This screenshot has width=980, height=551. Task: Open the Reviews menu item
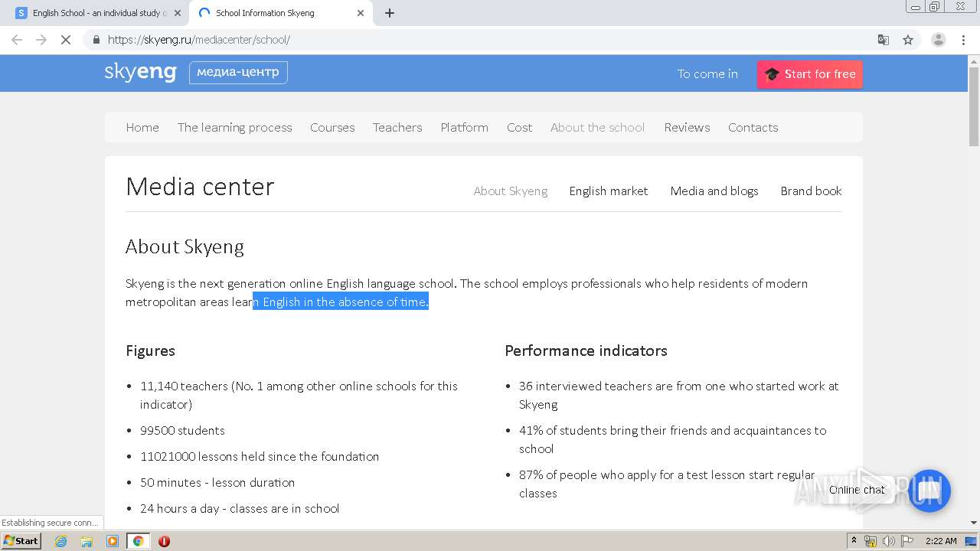pos(687,128)
